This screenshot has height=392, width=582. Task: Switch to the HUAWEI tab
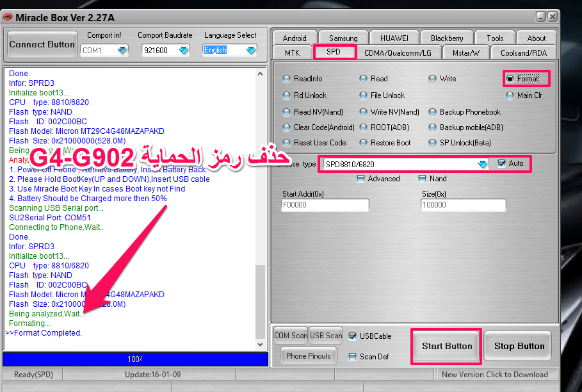(394, 38)
